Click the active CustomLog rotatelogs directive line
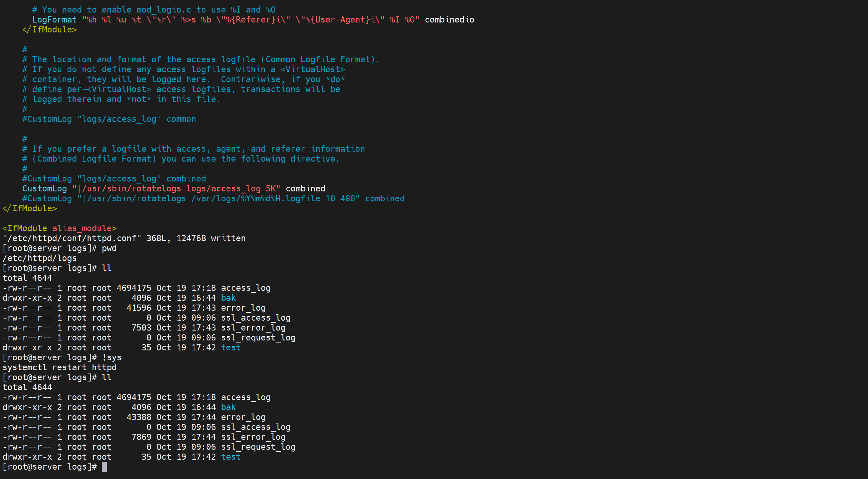 point(174,189)
